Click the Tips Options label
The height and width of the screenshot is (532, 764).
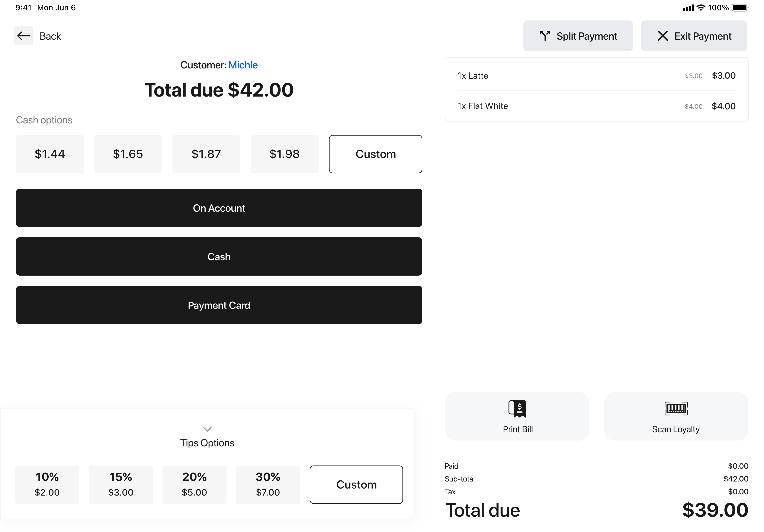coord(207,443)
